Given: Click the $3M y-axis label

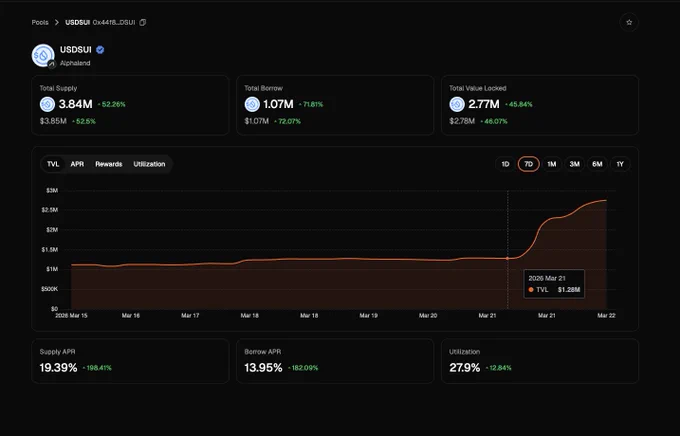Looking at the screenshot, I should click(52, 190).
